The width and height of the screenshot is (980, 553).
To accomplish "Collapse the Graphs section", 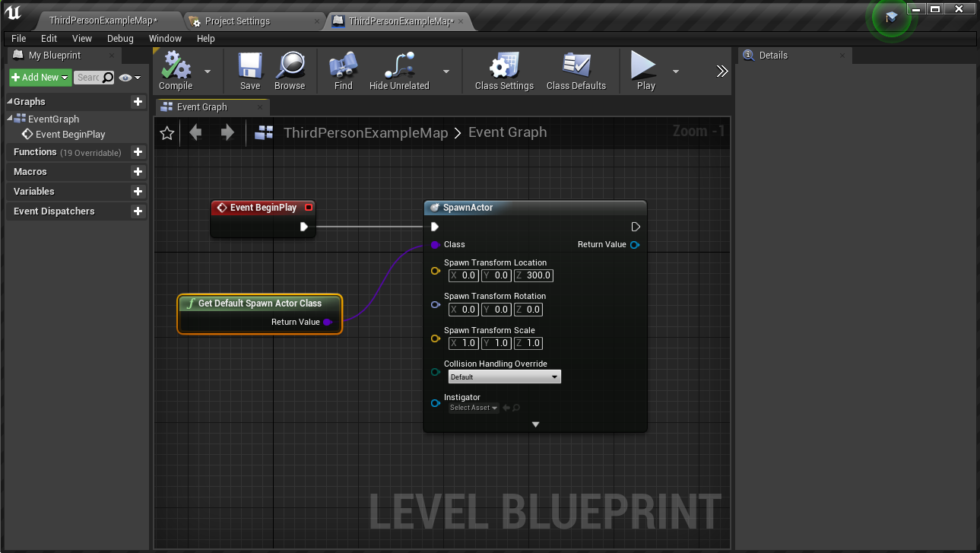I will (10, 101).
